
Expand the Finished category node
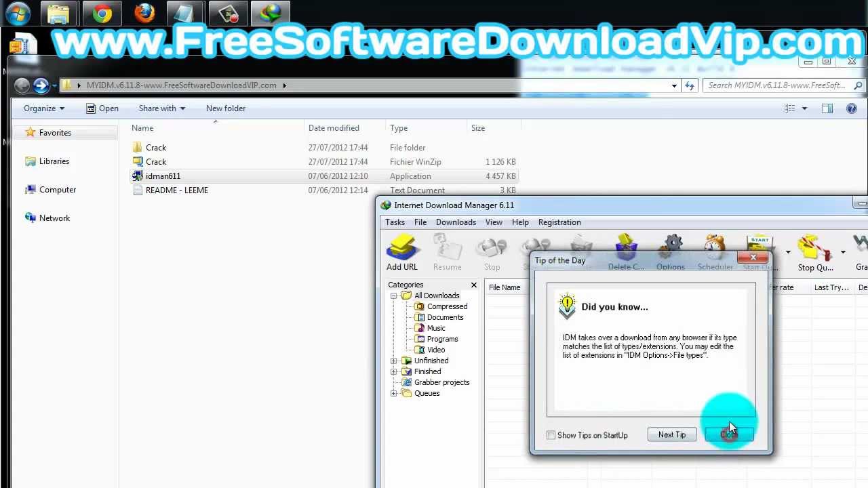(x=394, y=372)
